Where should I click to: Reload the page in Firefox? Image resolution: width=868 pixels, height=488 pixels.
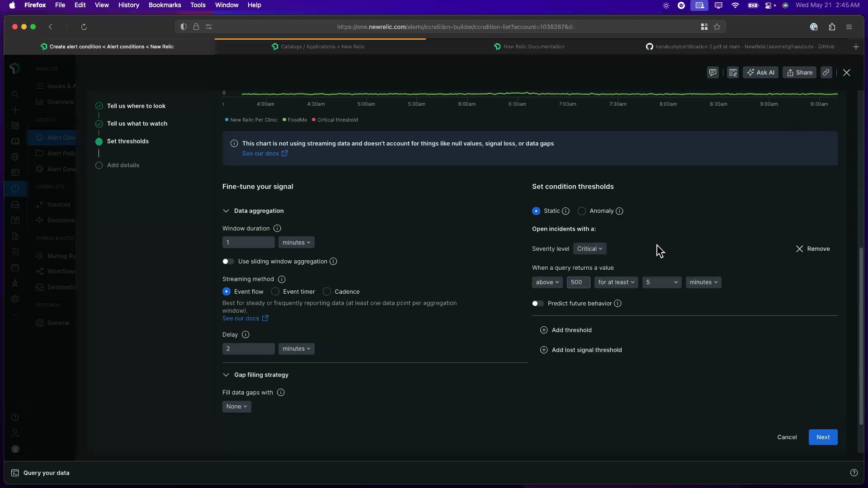point(84,27)
